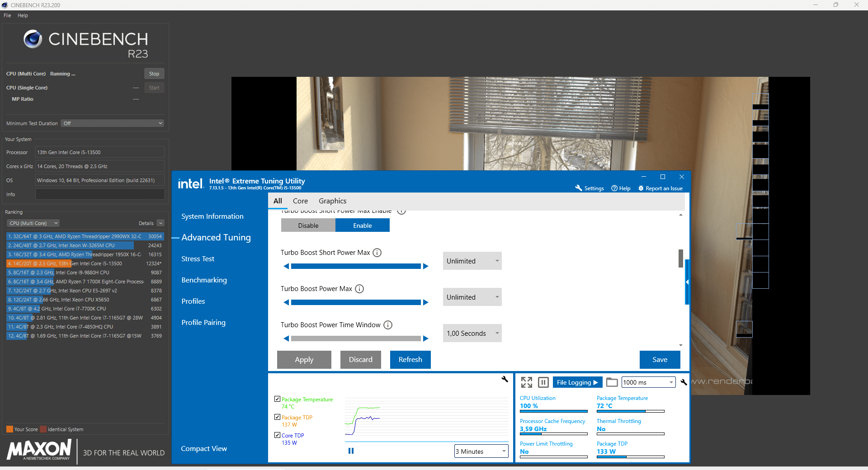Pause monitoring with the pause icon beside File Logging
868x470 pixels.
click(543, 382)
